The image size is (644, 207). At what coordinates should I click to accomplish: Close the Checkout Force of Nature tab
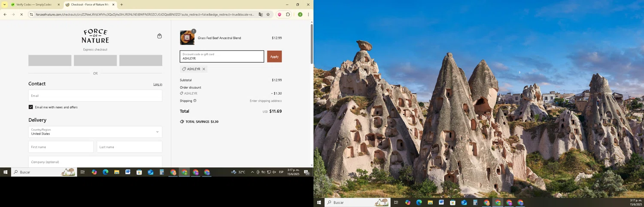113,5
